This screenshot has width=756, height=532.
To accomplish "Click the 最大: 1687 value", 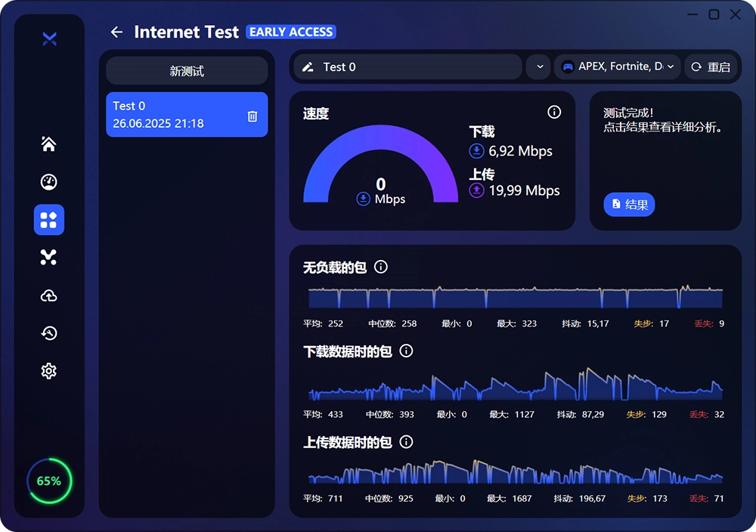I will click(509, 499).
